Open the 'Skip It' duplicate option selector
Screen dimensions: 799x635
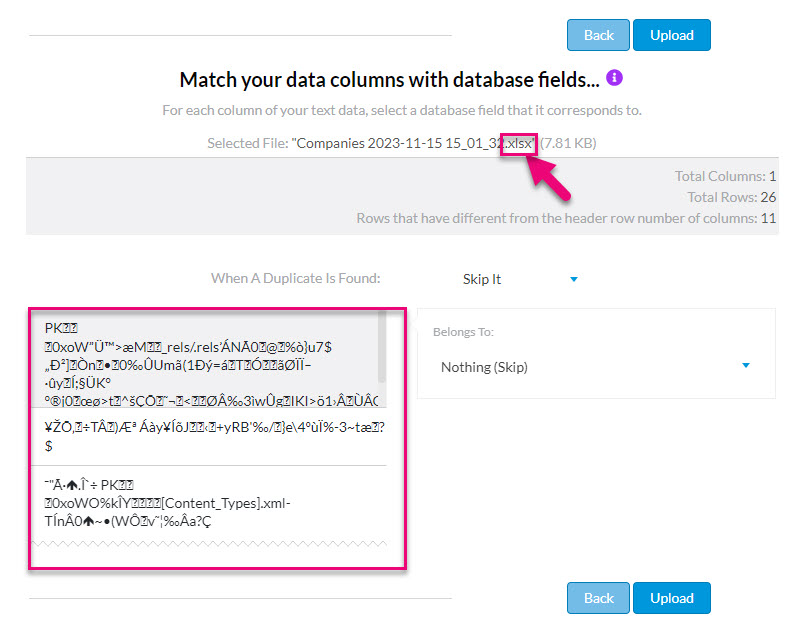pos(483,279)
